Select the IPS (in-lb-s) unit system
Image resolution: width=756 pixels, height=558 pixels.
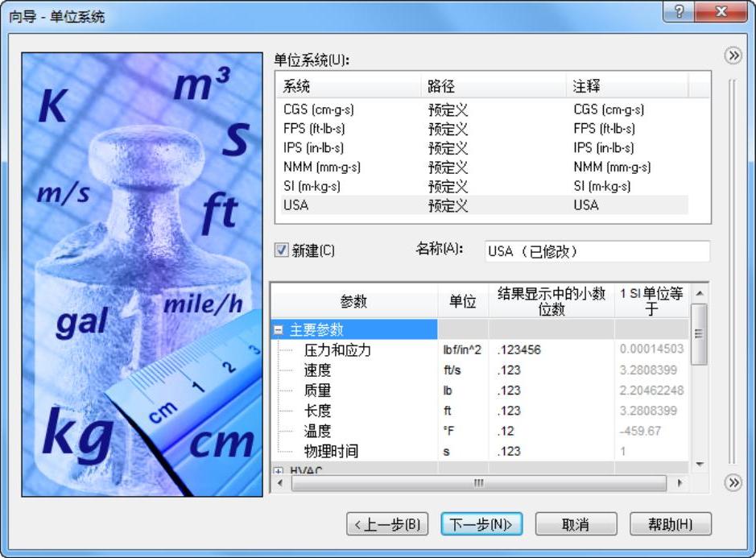pyautogui.click(x=484, y=147)
